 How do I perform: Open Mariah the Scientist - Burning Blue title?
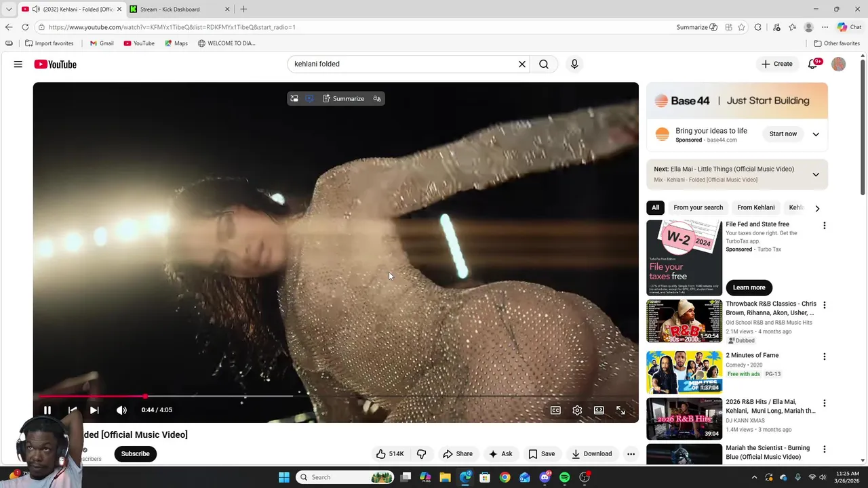pyautogui.click(x=768, y=453)
